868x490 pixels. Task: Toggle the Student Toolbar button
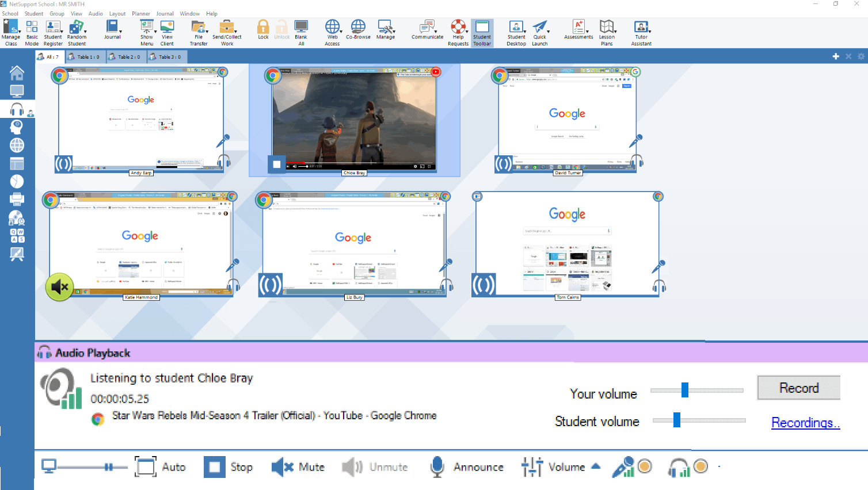pyautogui.click(x=482, y=32)
